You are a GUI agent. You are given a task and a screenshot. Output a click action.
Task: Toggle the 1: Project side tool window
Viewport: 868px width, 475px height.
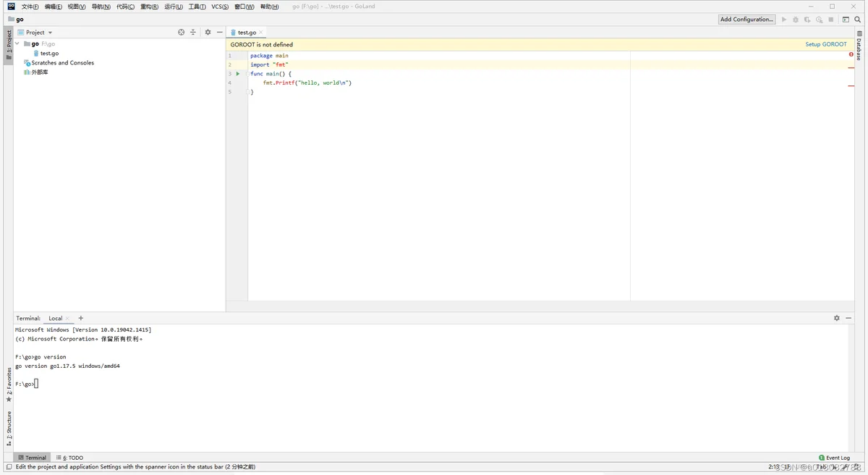9,45
